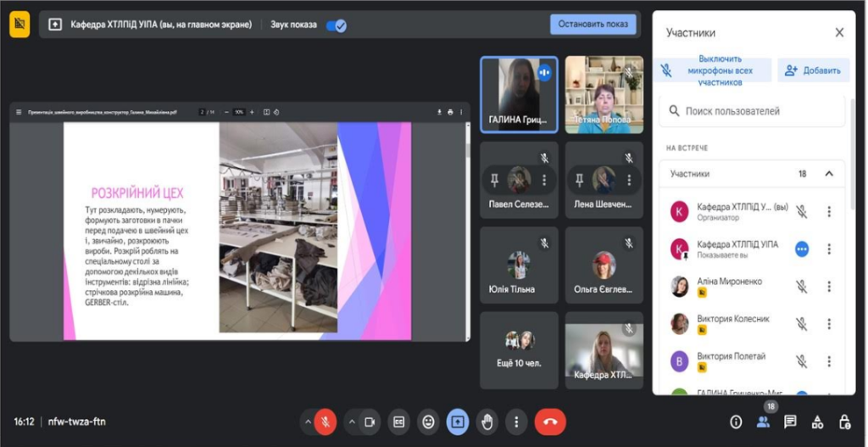
Task: Toggle the red muted microphone button
Action: click(x=325, y=422)
